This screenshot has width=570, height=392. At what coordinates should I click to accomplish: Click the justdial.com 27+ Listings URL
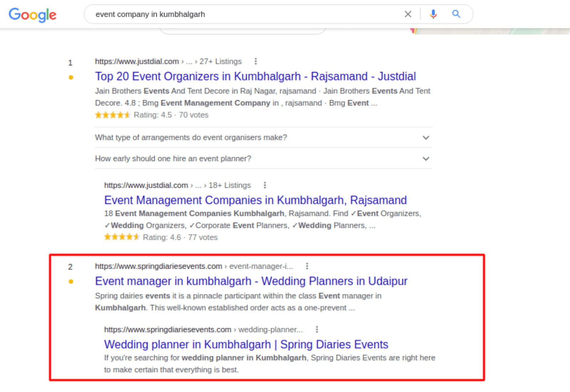(137, 61)
